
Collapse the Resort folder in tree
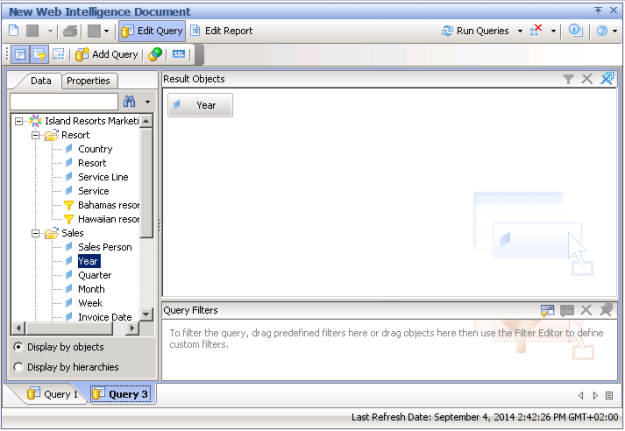point(35,135)
